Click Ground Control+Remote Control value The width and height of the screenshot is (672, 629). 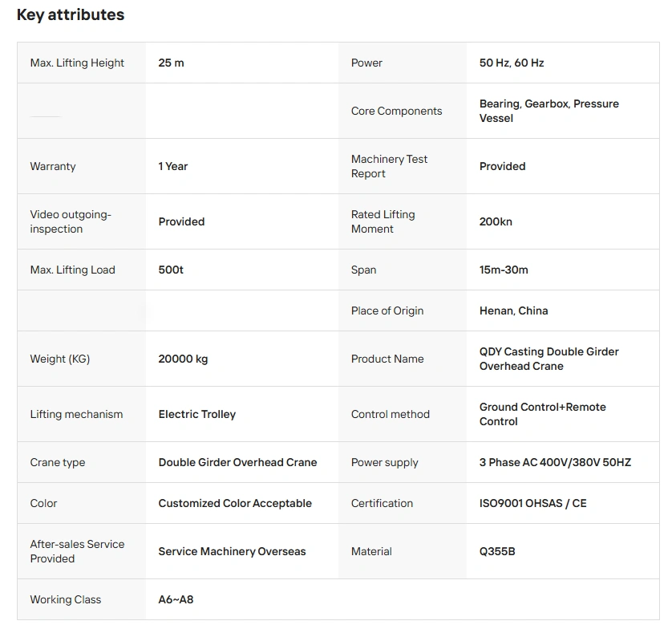[542, 414]
